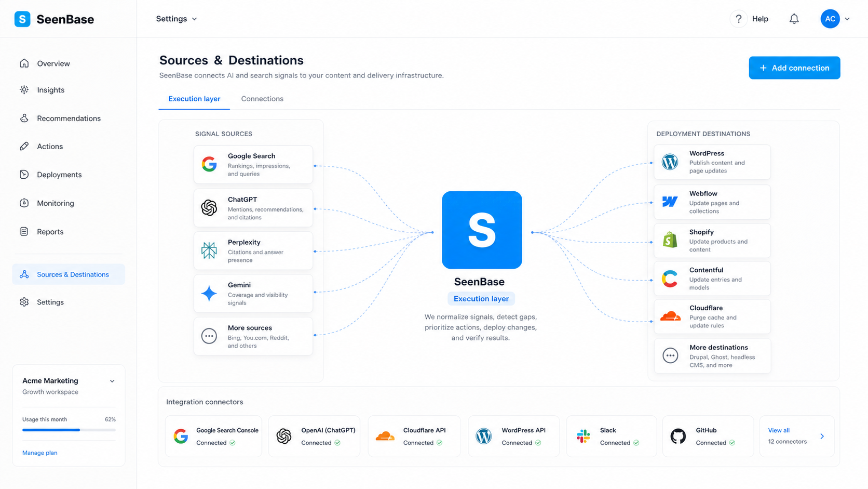The image size is (868, 489).
Task: Click the Google Search source logo
Action: 209,164
